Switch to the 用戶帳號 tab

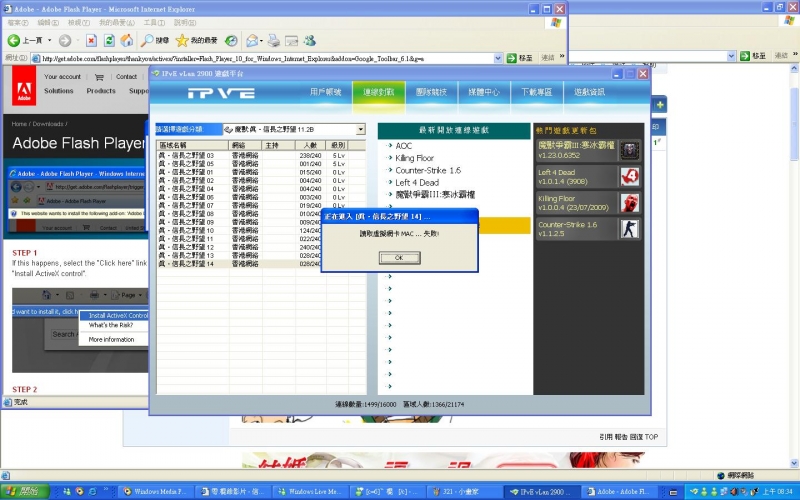[x=326, y=92]
